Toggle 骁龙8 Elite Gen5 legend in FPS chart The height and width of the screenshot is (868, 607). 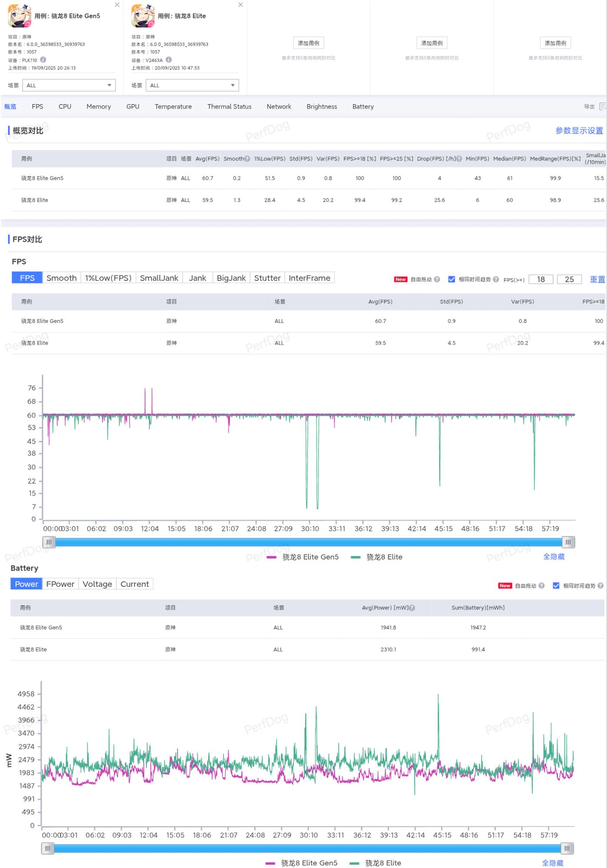[x=303, y=557]
